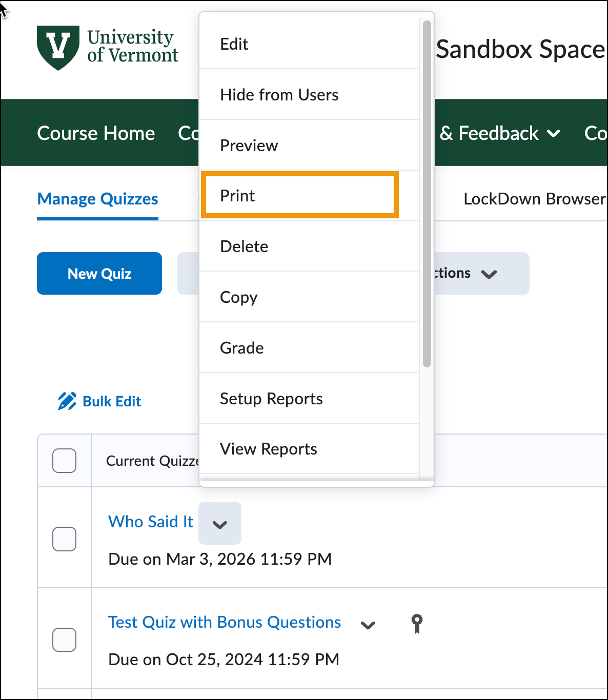Check the box for Who Said It quiz

click(65, 539)
